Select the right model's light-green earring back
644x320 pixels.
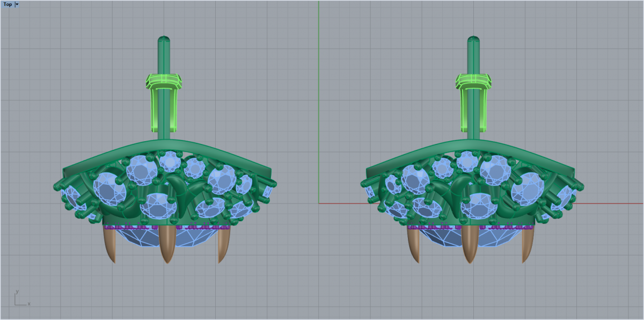tap(473, 102)
